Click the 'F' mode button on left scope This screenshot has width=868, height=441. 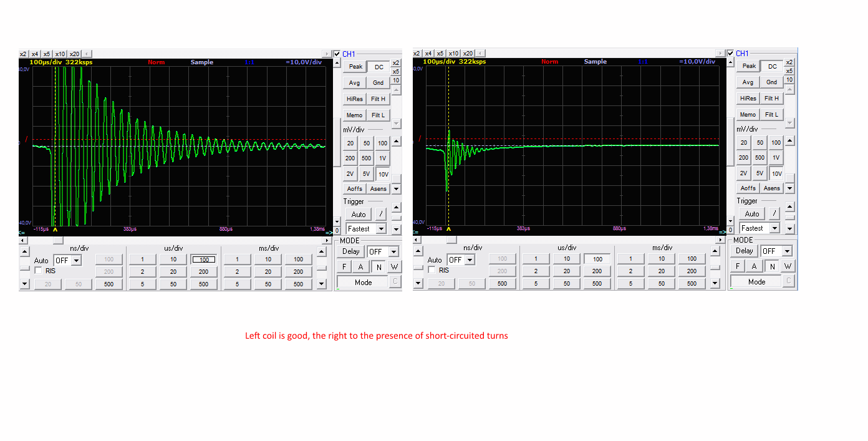pyautogui.click(x=344, y=267)
